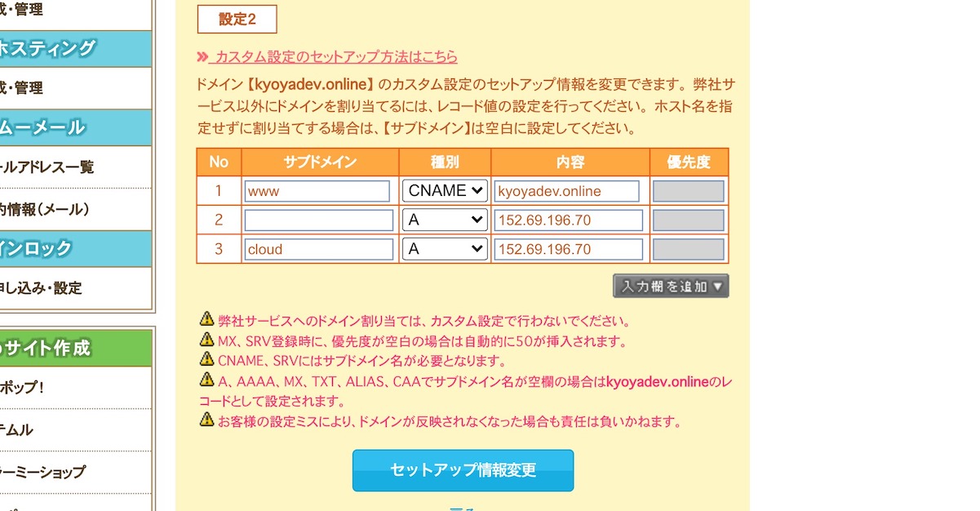Click the warning icon beside the domain assignment caution
This screenshot has width=980, height=511.
click(x=208, y=320)
